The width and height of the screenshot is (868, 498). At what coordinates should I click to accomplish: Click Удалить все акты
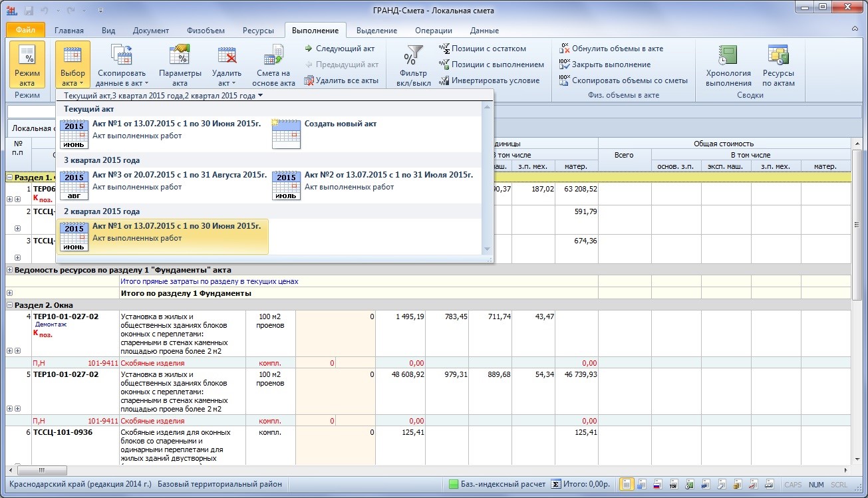341,80
